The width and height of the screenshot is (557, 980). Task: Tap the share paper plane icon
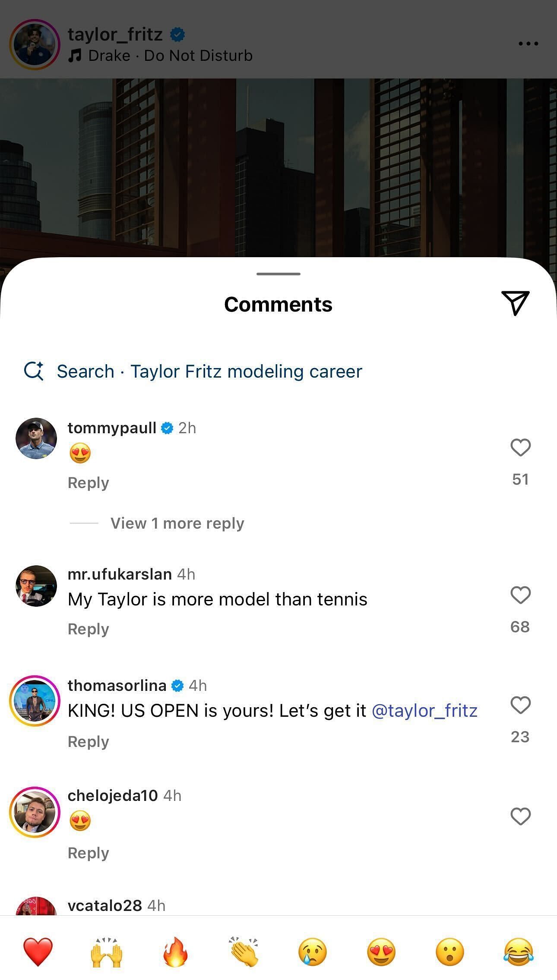tap(516, 303)
